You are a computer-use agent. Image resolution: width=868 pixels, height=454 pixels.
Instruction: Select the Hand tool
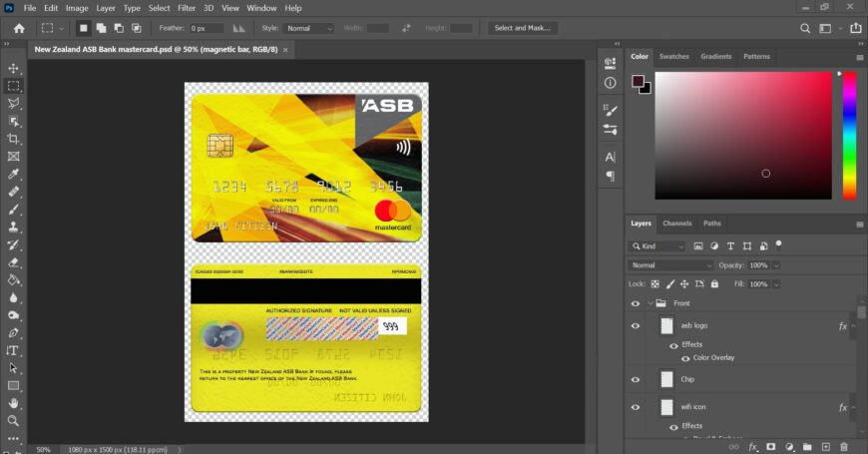pos(13,403)
